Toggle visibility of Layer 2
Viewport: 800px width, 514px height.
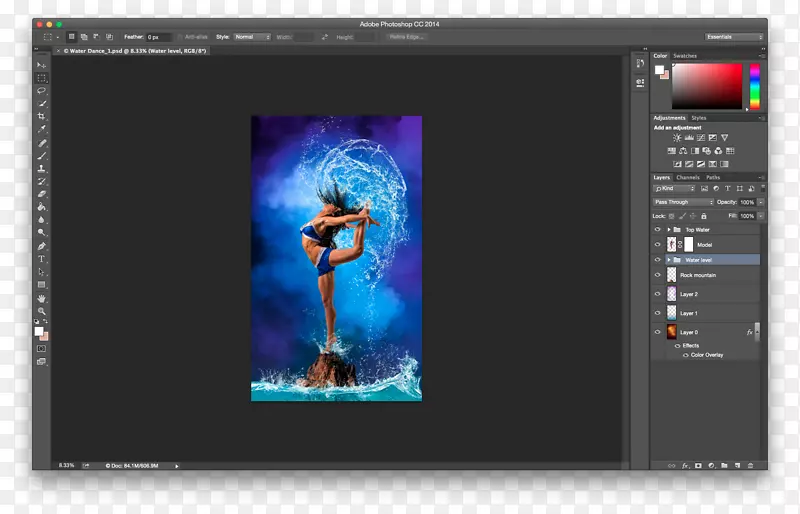(x=657, y=294)
